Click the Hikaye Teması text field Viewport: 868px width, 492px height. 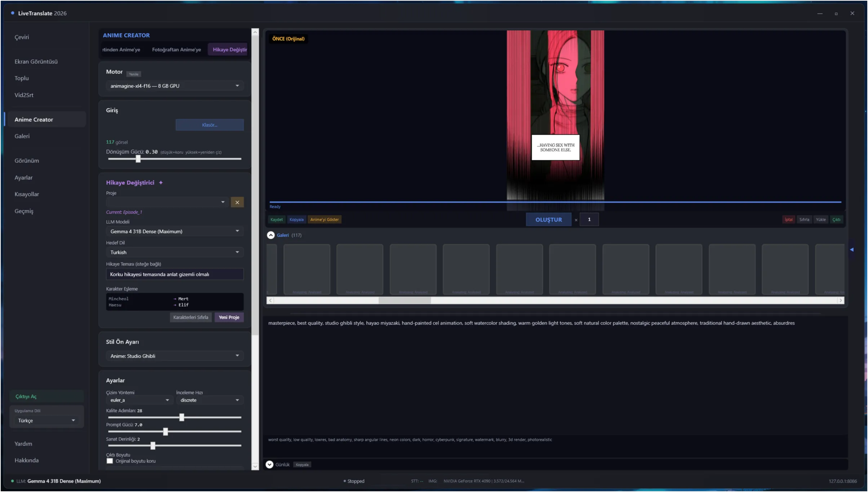coord(175,274)
